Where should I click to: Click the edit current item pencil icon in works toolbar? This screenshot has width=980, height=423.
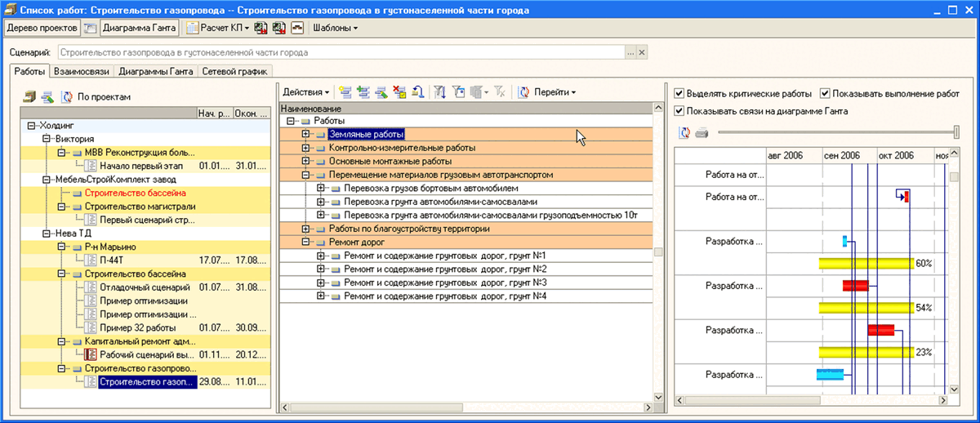[381, 92]
